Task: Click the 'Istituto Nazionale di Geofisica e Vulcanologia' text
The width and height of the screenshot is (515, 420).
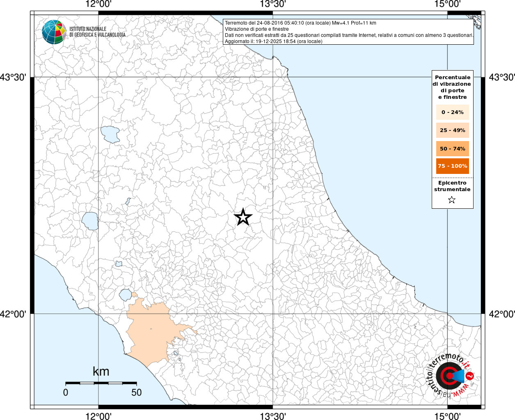Action: coord(98,32)
